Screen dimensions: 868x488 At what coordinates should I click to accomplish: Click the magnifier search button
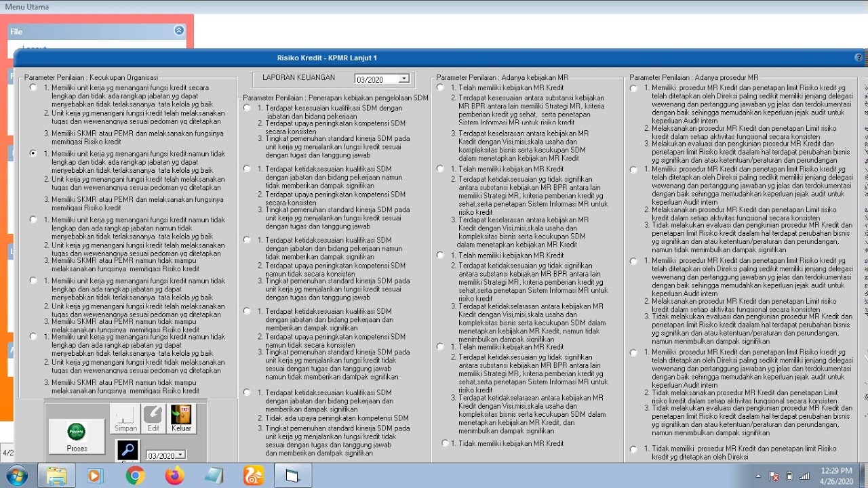pos(127,450)
